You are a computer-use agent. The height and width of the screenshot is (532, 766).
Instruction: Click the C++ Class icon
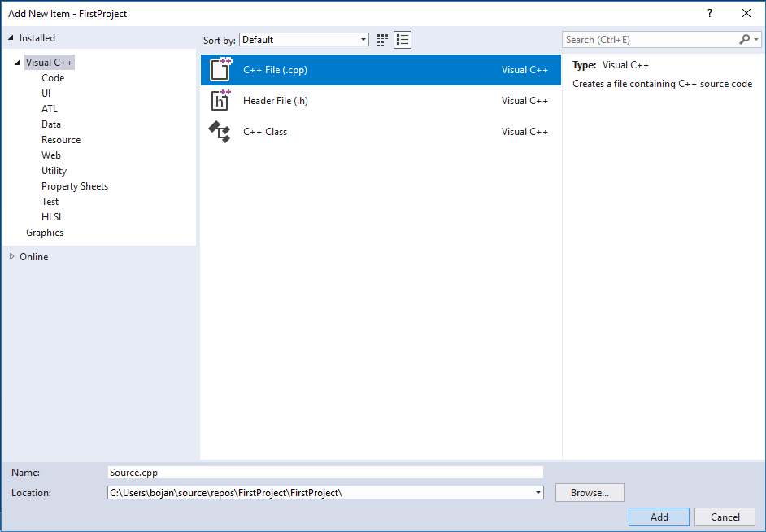(220, 132)
